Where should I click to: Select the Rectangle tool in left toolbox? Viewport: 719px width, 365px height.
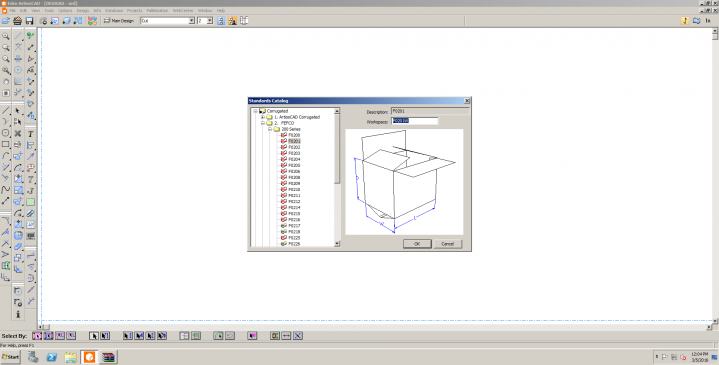(6, 144)
